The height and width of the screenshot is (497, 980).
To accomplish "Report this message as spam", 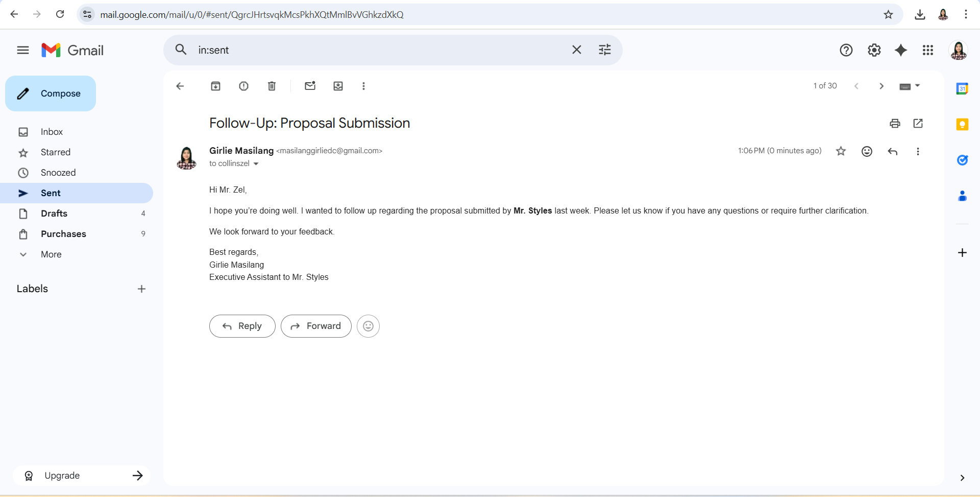I will pos(243,86).
